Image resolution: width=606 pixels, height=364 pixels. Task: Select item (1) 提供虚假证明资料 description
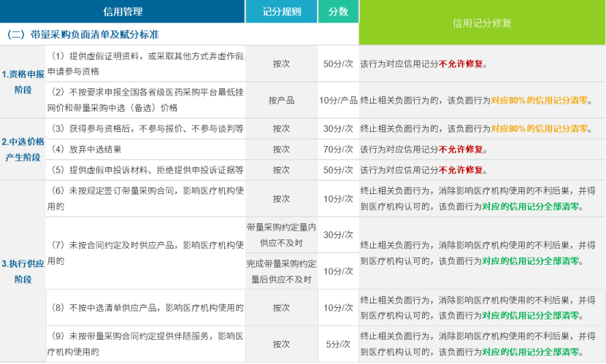click(x=146, y=63)
